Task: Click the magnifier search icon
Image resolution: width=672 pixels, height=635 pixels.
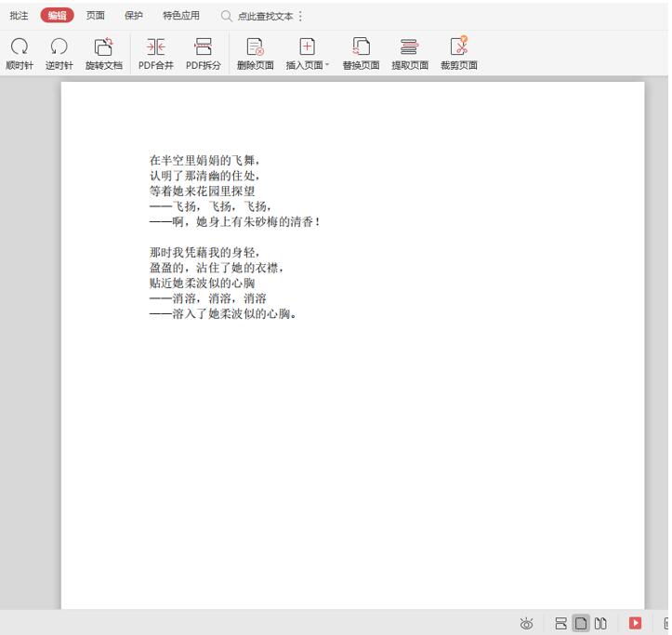Action: click(x=226, y=17)
